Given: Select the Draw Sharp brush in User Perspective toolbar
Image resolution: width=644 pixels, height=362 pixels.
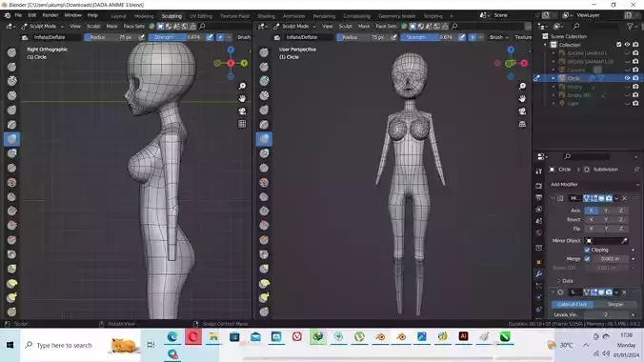Looking at the screenshot, I should 264,67.
